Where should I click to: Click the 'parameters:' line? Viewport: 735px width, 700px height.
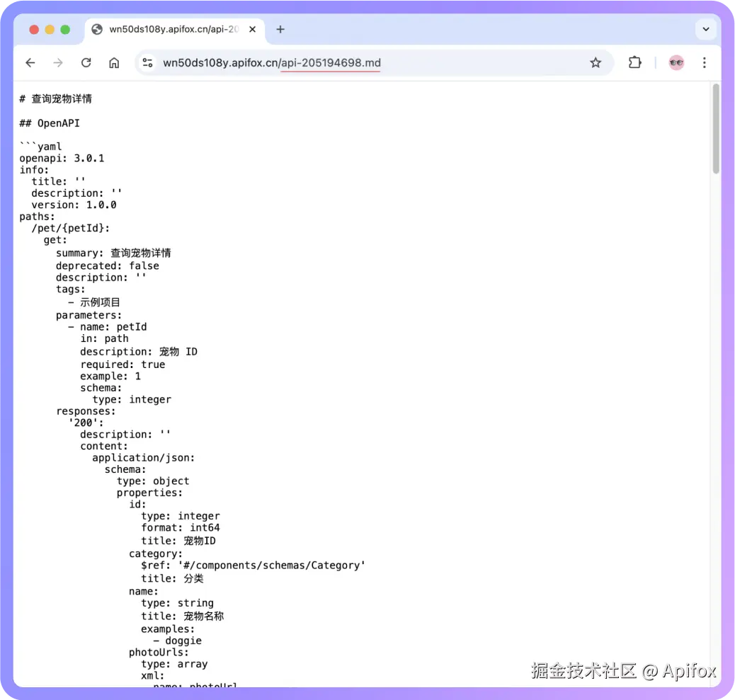click(x=89, y=315)
